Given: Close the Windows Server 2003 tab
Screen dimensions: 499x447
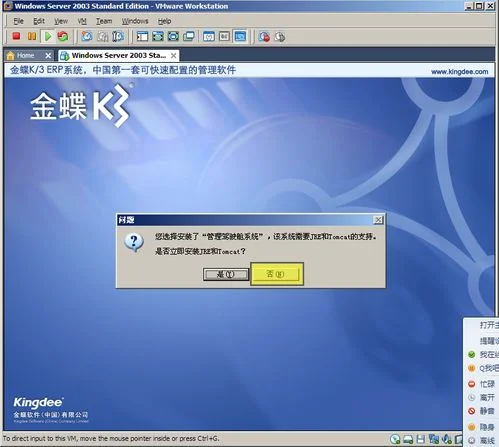Looking at the screenshot, I should pos(174,56).
